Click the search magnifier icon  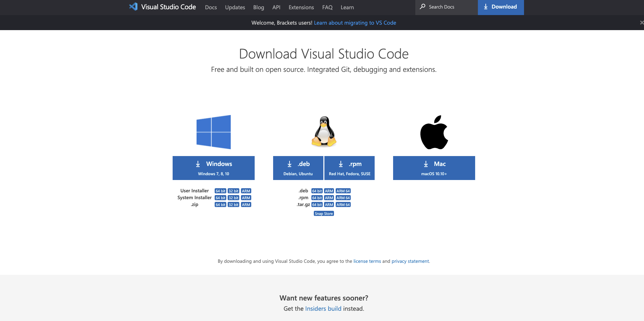(423, 7)
